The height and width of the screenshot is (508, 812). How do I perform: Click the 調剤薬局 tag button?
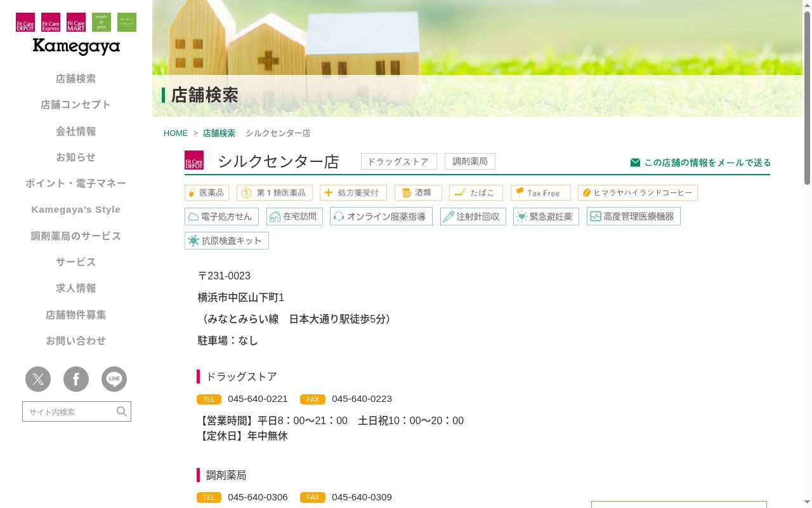tap(470, 161)
